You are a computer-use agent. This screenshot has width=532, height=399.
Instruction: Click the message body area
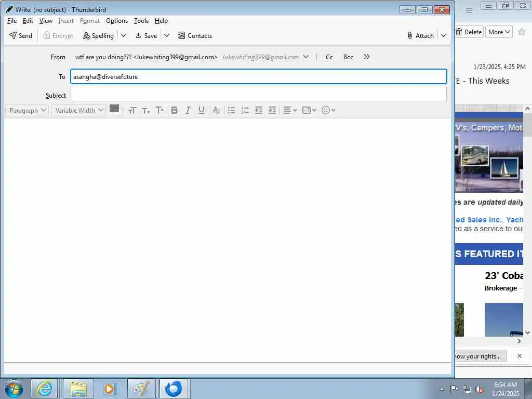[x=228, y=240]
